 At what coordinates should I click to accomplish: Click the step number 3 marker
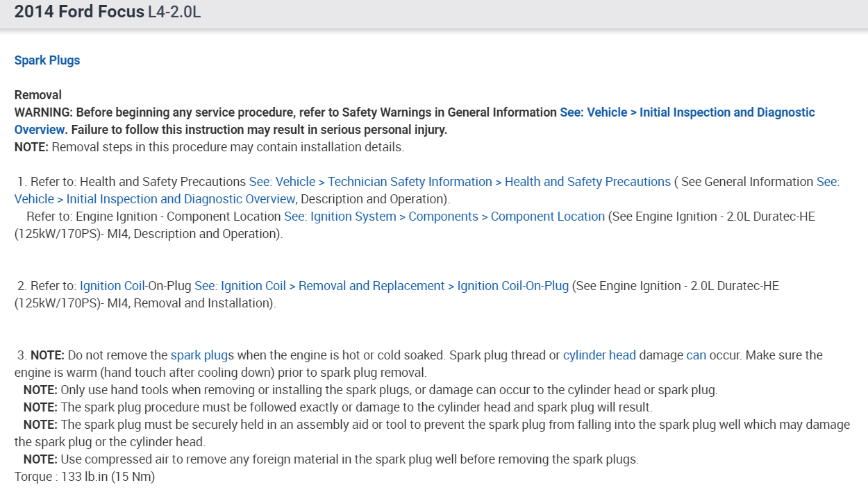[x=22, y=355]
